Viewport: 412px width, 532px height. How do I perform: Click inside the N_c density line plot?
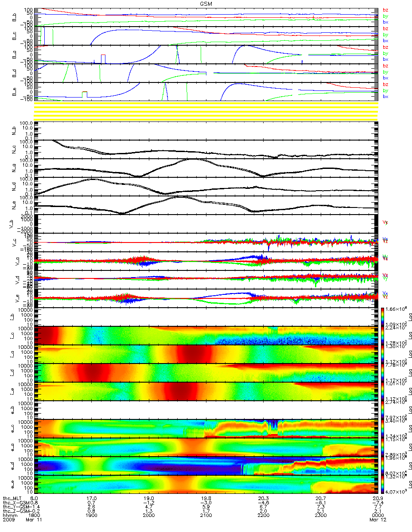pos(206,150)
